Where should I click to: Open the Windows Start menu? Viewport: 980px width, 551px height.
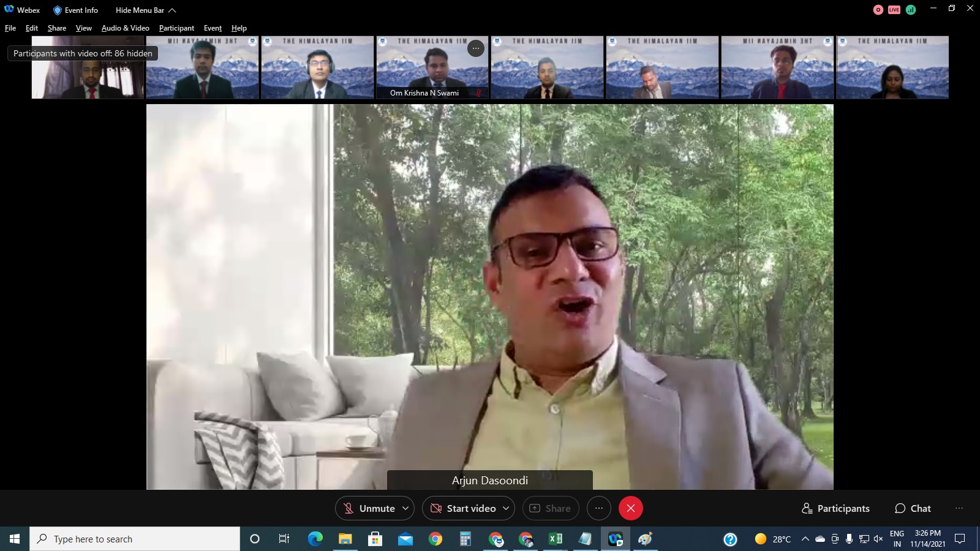[x=15, y=539]
